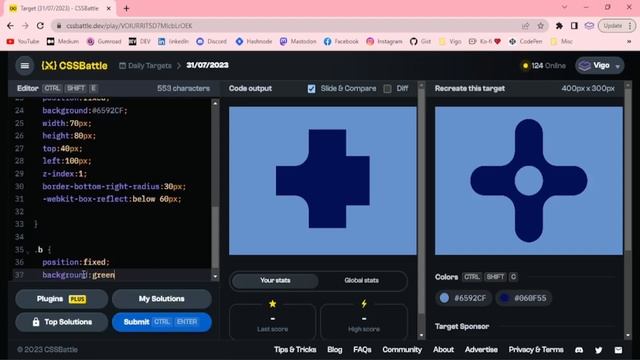This screenshot has height=360, width=640.
Task: Click code line 'background:green'
Action: click(x=78, y=275)
